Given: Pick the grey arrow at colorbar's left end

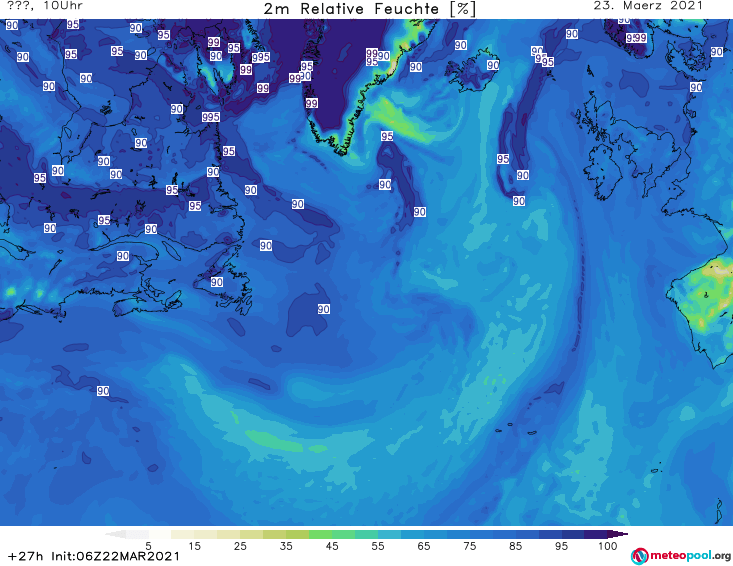Looking at the screenshot, I should tap(115, 534).
